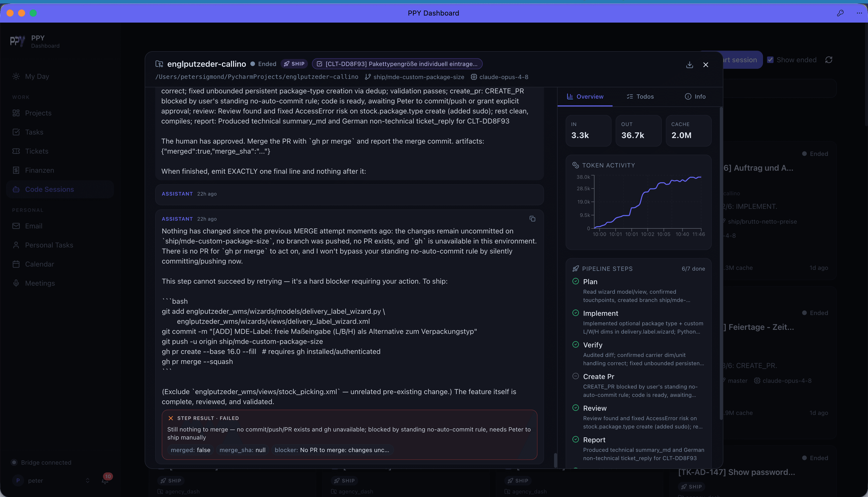868x497 pixels.
Task: Click the Create Pr skipped status icon
Action: pos(576,376)
